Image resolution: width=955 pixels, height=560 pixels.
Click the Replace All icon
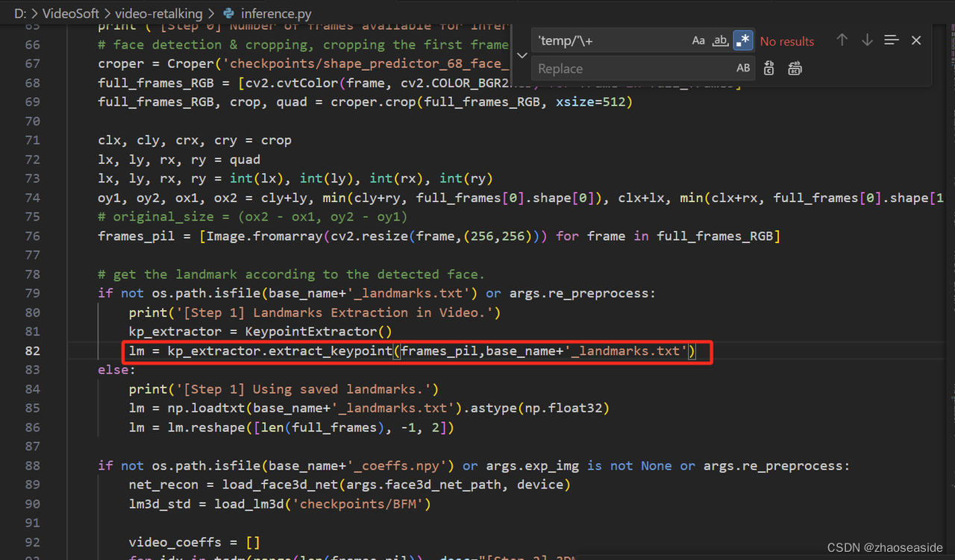point(795,69)
